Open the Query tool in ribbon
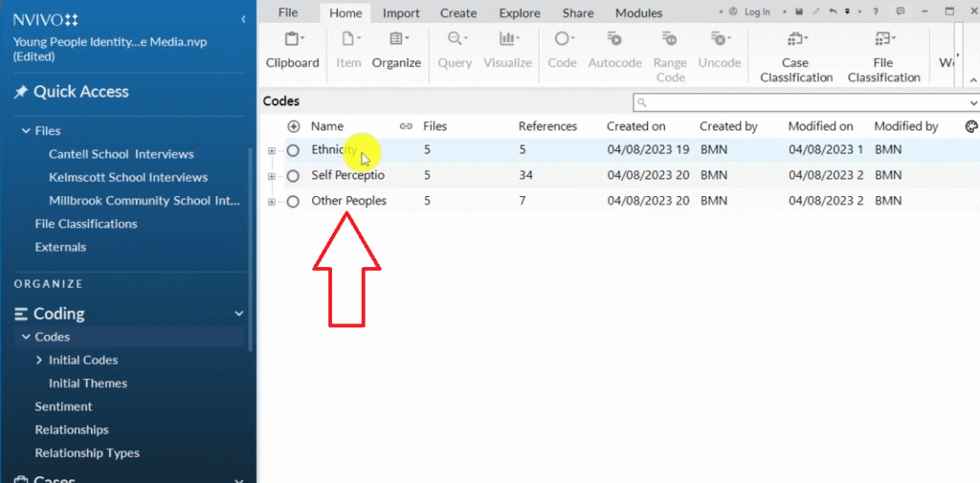This screenshot has width=980, height=483. tap(455, 50)
